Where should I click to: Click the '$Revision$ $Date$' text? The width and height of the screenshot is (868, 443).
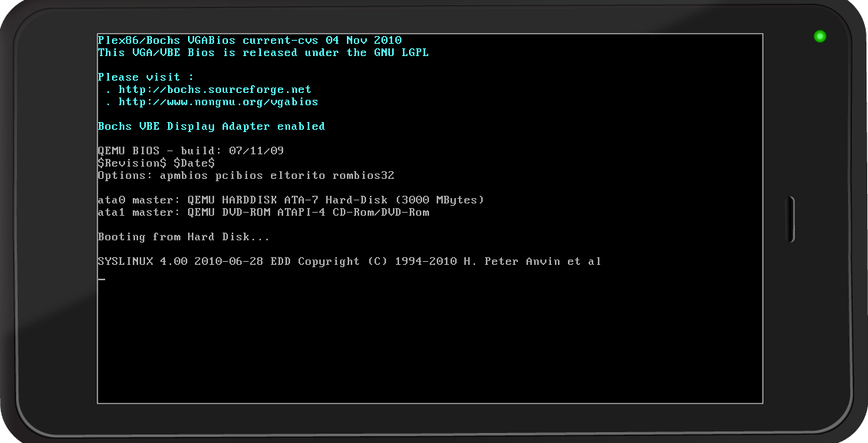coord(156,163)
